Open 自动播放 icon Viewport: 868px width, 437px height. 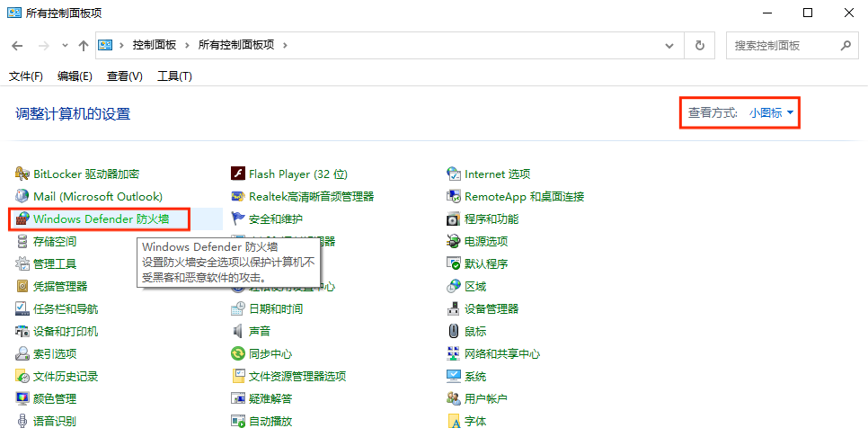tap(238, 421)
